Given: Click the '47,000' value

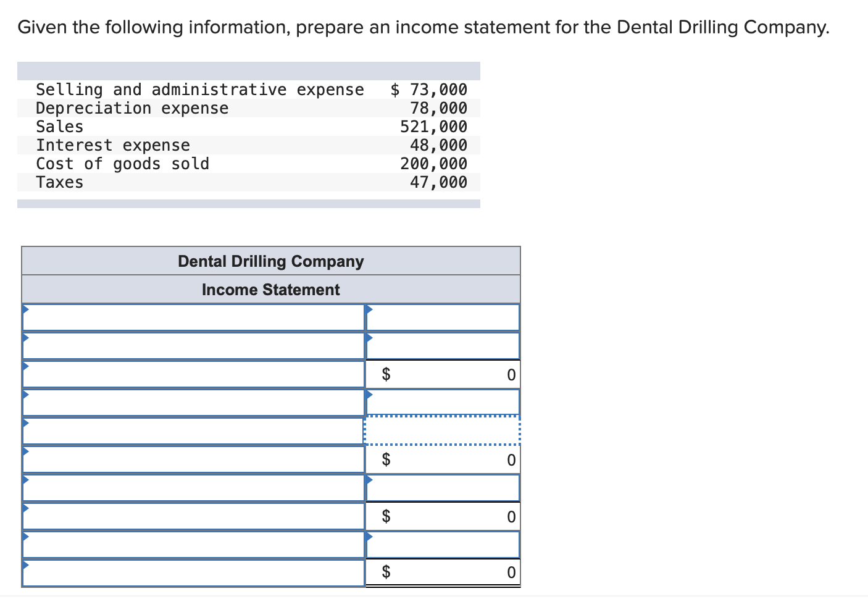Looking at the screenshot, I should [439, 182].
